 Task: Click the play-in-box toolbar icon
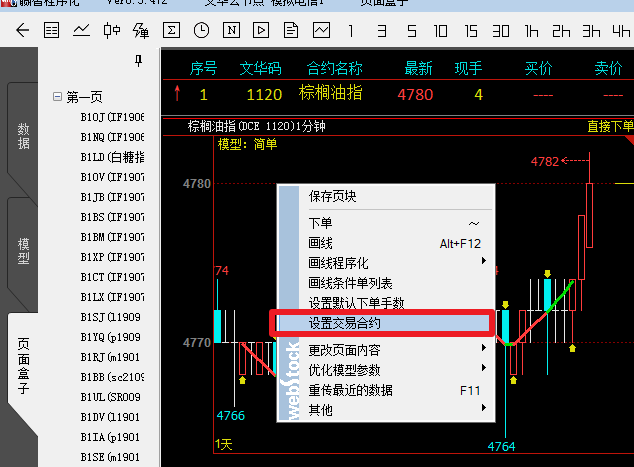[x=261, y=31]
